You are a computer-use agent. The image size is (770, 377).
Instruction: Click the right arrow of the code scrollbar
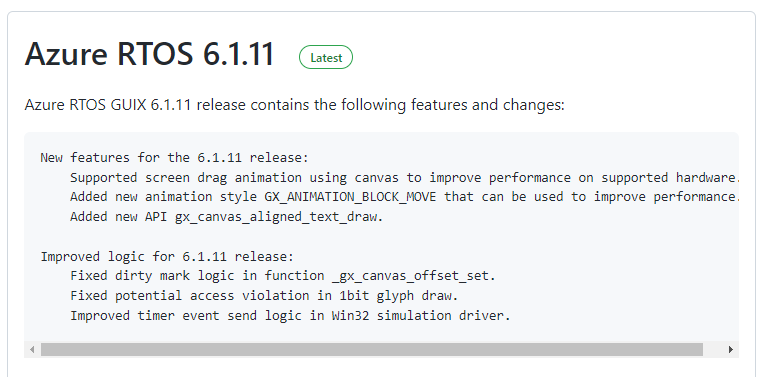[x=731, y=350]
